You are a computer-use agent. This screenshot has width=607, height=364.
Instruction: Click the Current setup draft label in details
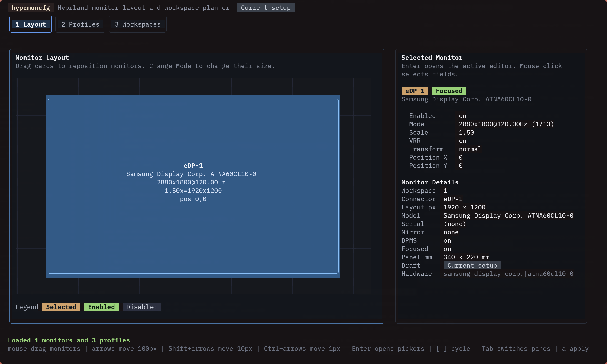[x=472, y=265]
